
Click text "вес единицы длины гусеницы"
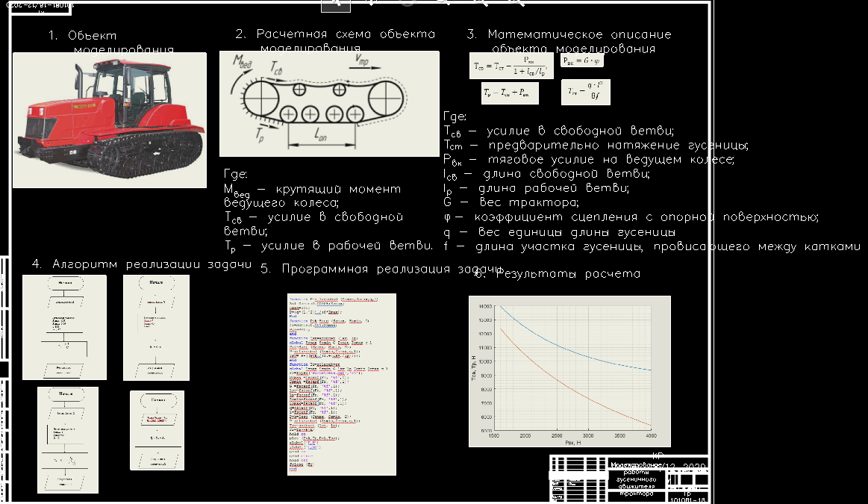point(577,232)
